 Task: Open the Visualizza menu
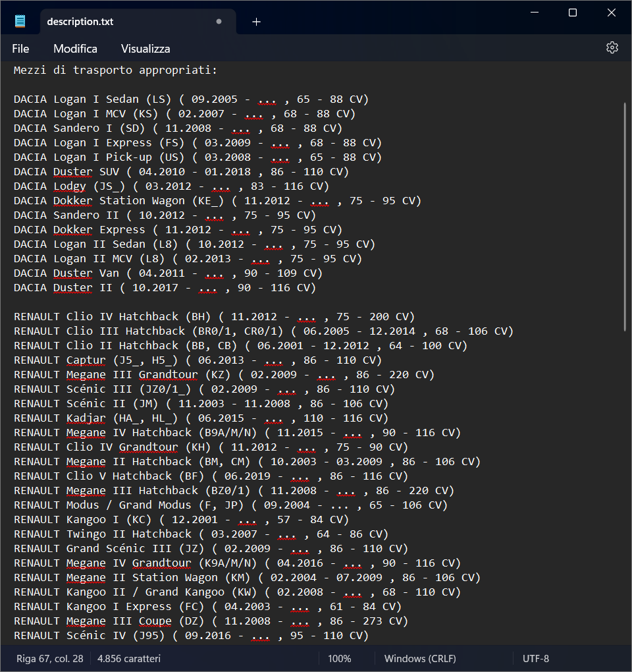145,49
